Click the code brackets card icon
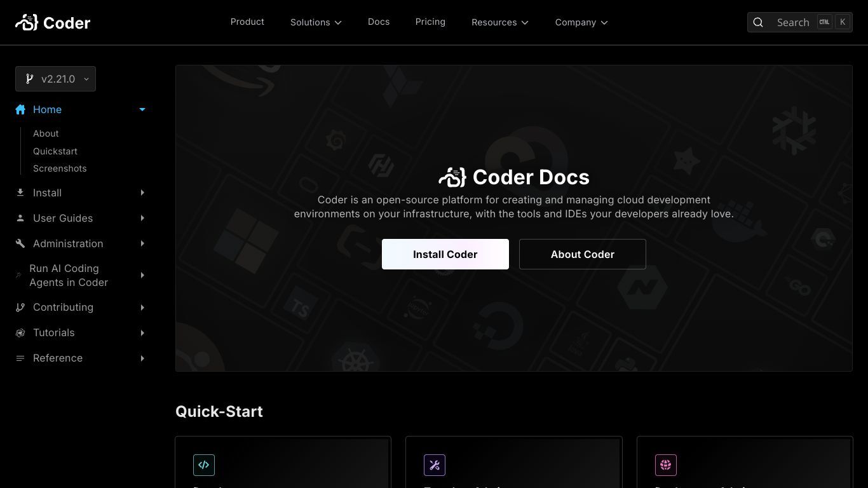868x488 pixels. tap(204, 465)
